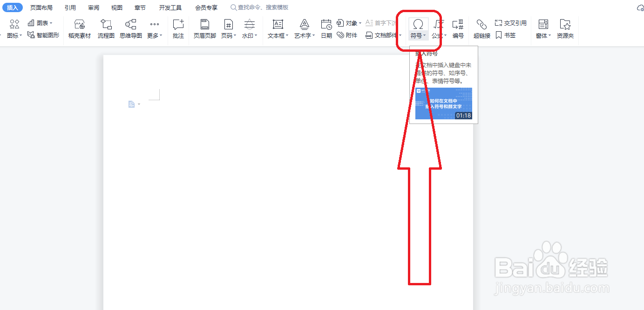Open the 资源夹 resource folder
Image resolution: width=644 pixels, height=310 pixels.
[565, 29]
